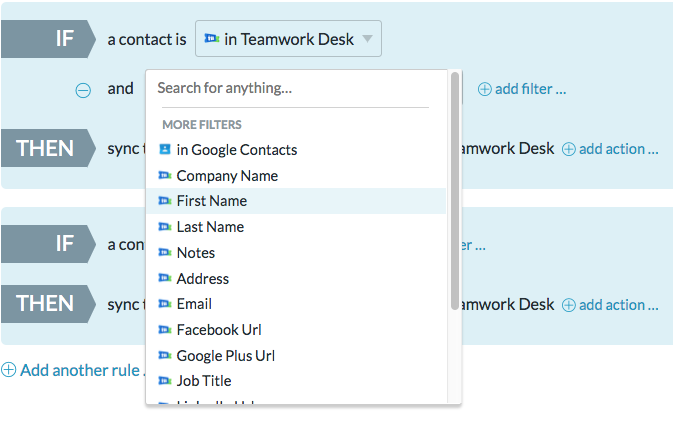Choose 'Company Name' filter
This screenshot has width=673, height=421.
tap(296, 176)
